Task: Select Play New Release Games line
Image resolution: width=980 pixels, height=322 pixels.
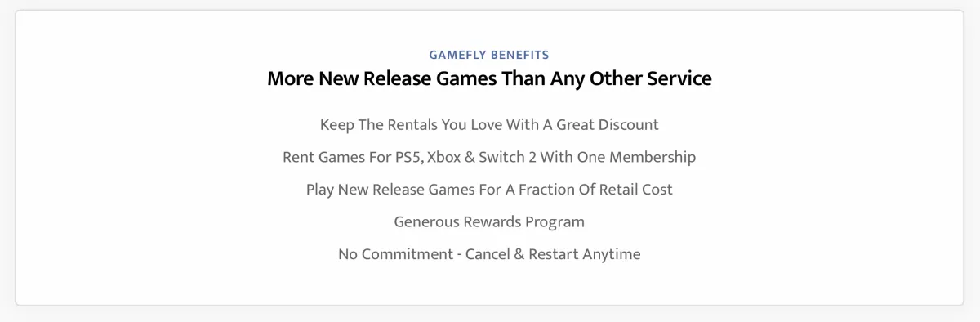Action: 489,190
